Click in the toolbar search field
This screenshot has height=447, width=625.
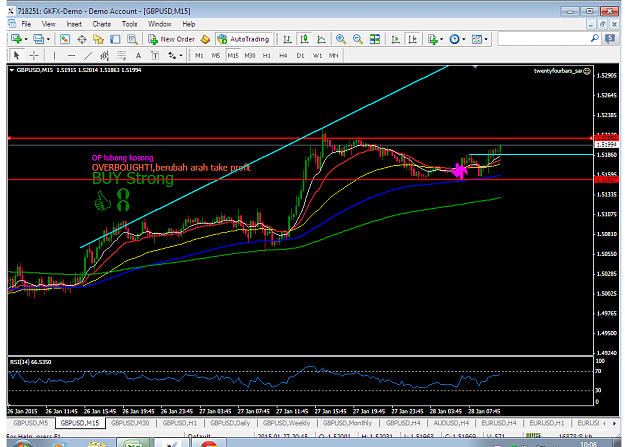pyautogui.click(x=544, y=39)
